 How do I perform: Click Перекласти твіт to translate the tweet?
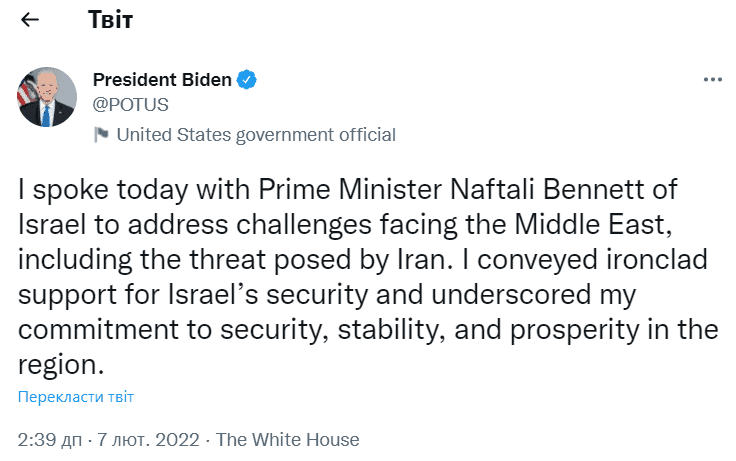76,397
